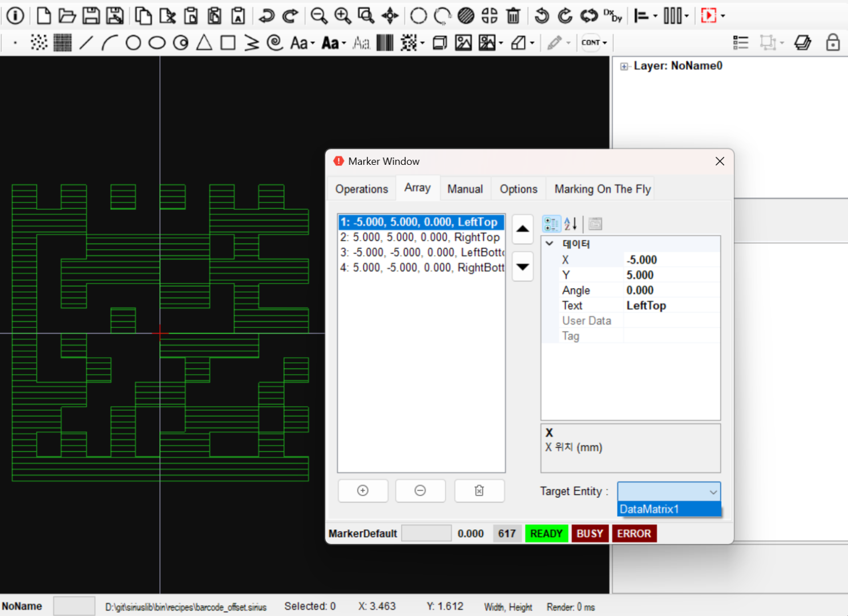Select the Line drawing tool

click(x=86, y=43)
